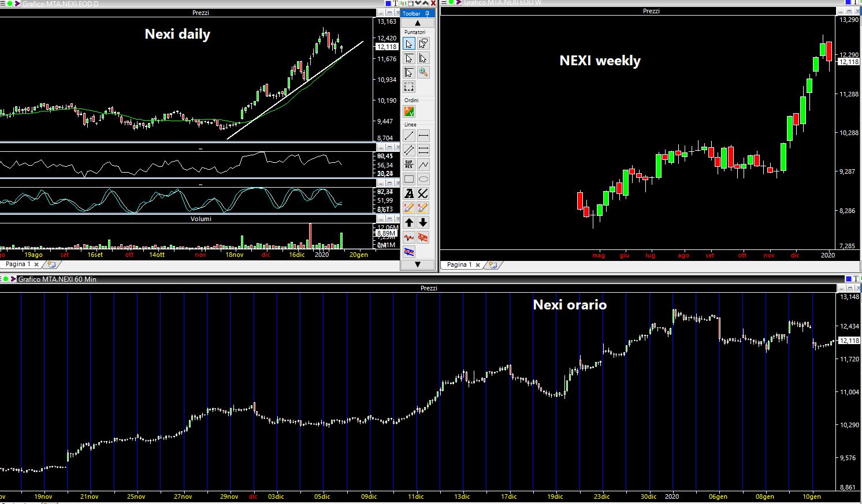Click the NEXI weekly chart label
The height and width of the screenshot is (504, 862).
600,61
